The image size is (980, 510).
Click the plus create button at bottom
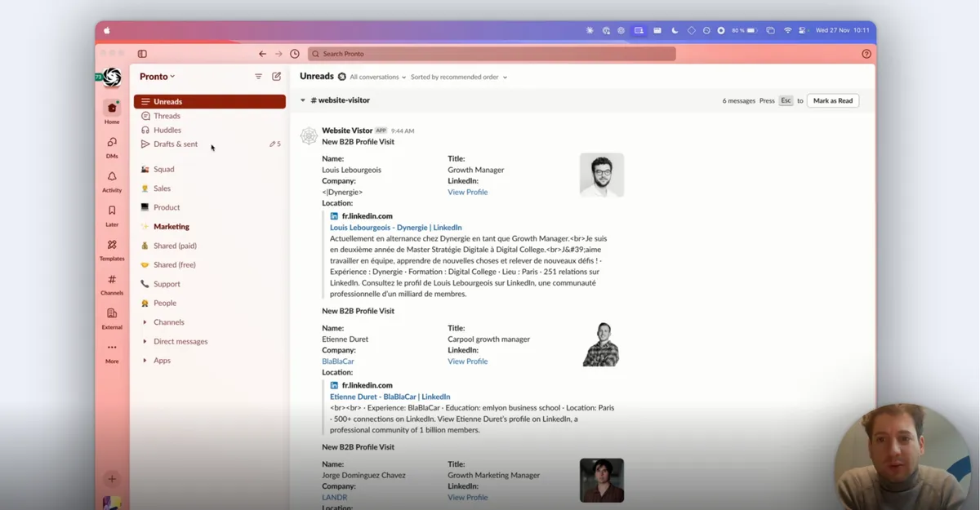112,479
